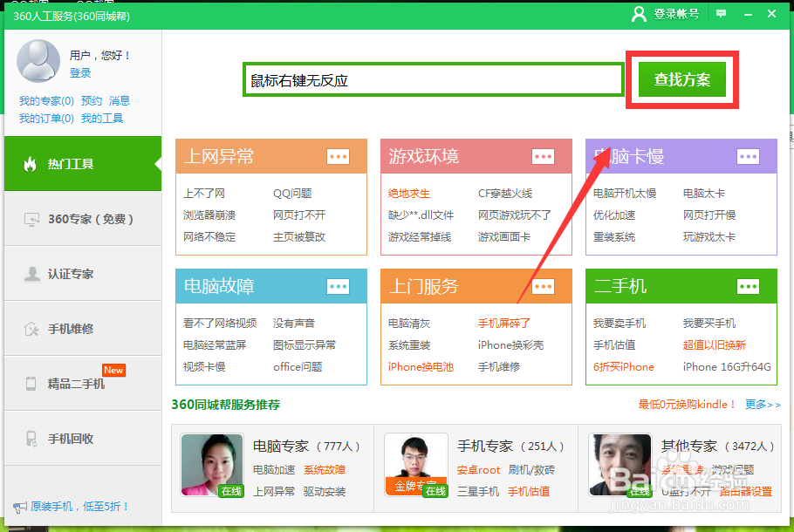
Task: Select the QQ问题 issue
Action: [x=292, y=194]
